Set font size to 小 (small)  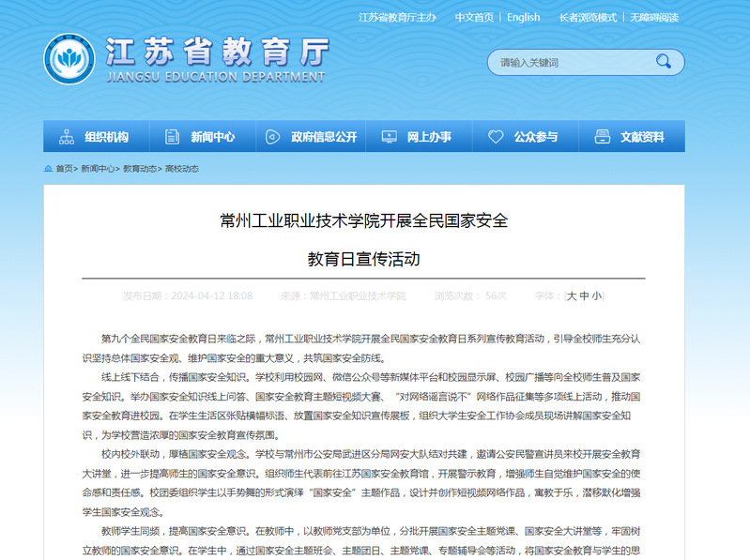coord(597,295)
